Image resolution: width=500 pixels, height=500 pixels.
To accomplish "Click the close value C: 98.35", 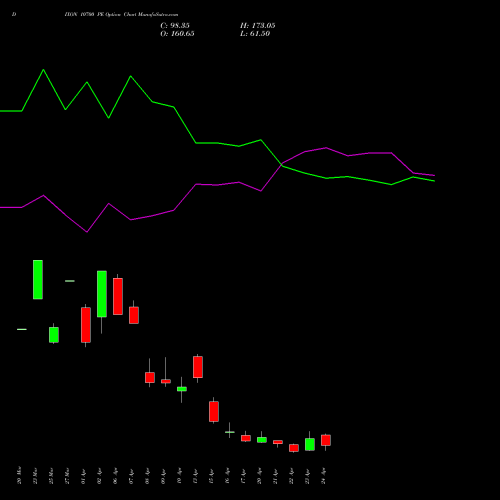I will (x=175, y=26).
